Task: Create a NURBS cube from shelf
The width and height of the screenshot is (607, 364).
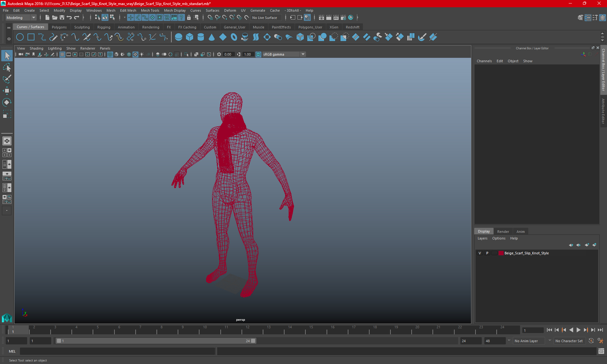Action: (190, 37)
